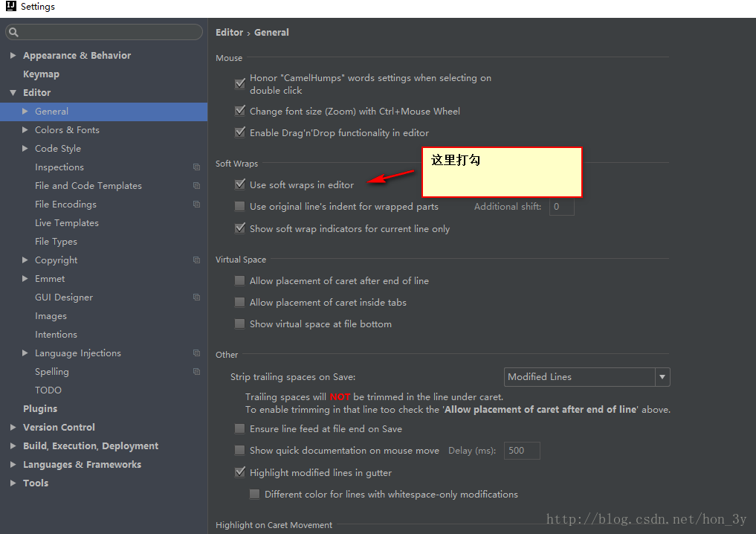Click the project-level icon beside Spelling
Screen dimensions: 756x534
pyautogui.click(x=196, y=371)
